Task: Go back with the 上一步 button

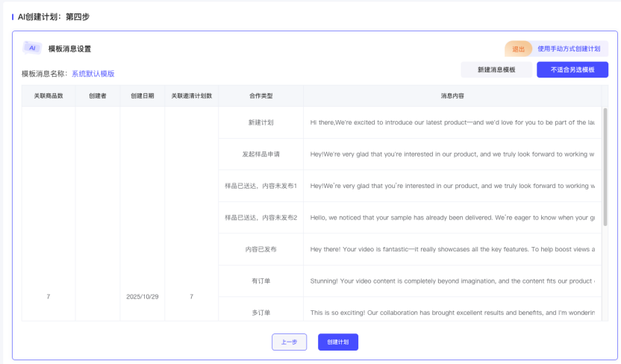Action: click(x=289, y=342)
